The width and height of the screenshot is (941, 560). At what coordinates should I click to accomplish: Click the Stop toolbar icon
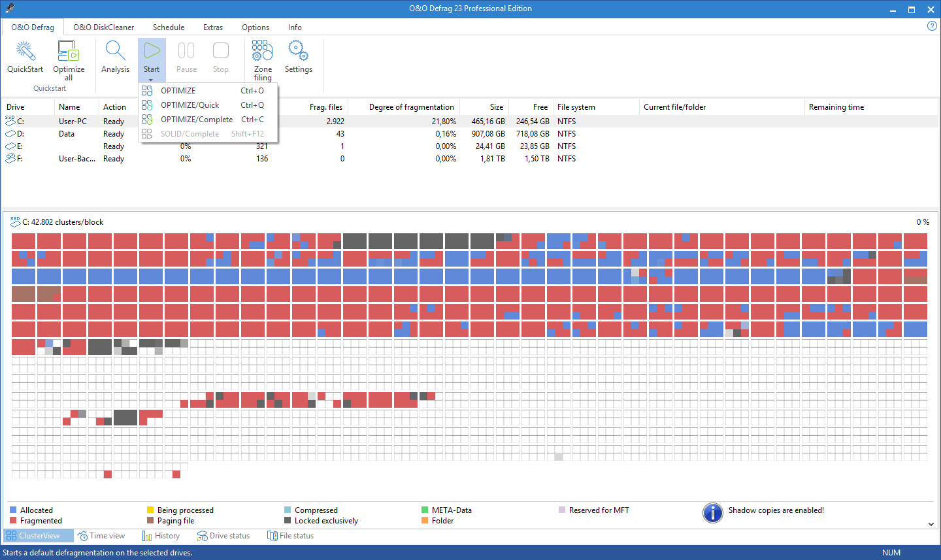click(221, 51)
